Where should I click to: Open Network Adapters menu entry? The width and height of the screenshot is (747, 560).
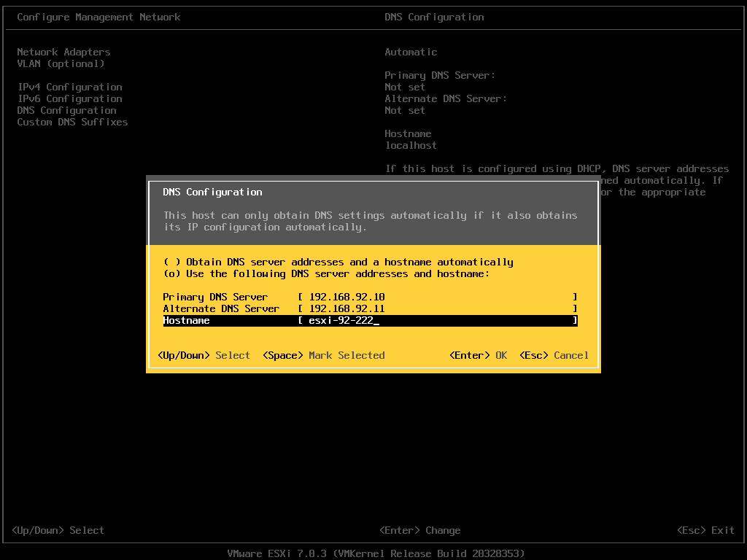coord(63,52)
